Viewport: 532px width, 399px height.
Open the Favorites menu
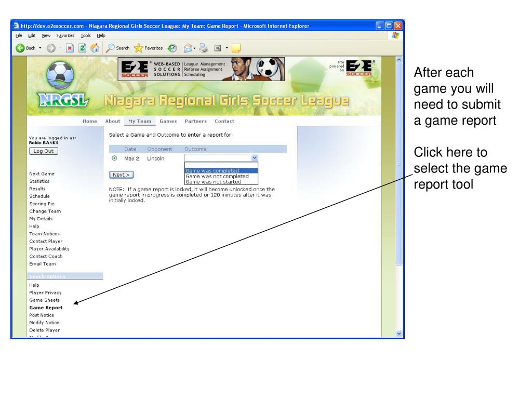click(x=65, y=35)
